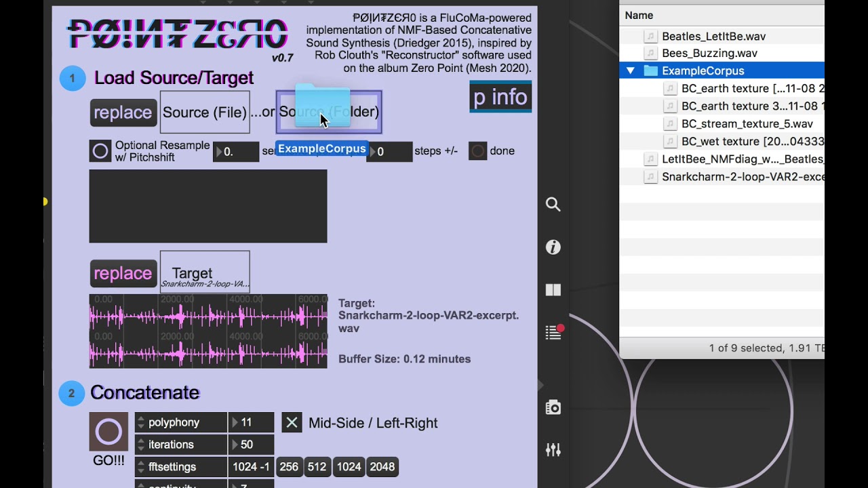868x488 pixels.
Task: Click the replace button for Source
Action: (x=123, y=113)
